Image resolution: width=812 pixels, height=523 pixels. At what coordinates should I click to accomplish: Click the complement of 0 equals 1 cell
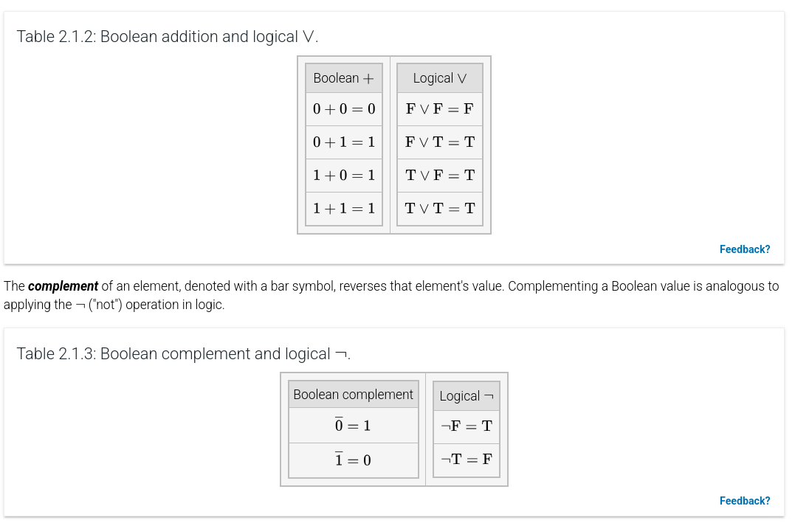click(353, 425)
